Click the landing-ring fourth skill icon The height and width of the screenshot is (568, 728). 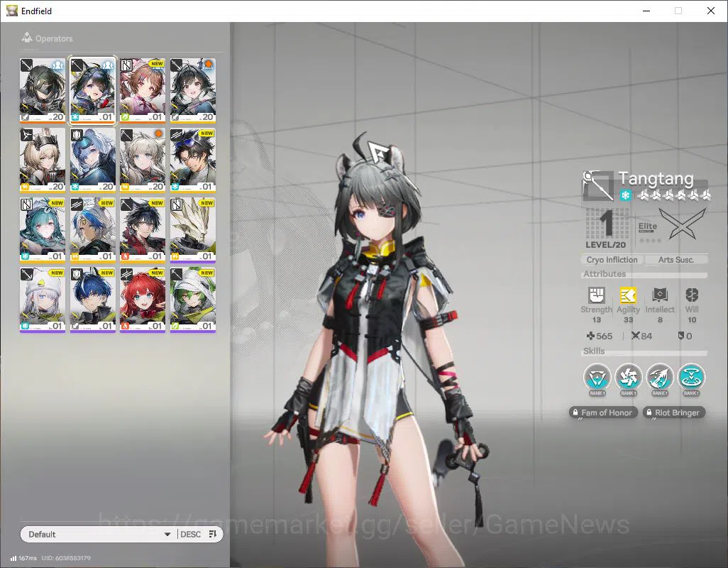(x=691, y=376)
